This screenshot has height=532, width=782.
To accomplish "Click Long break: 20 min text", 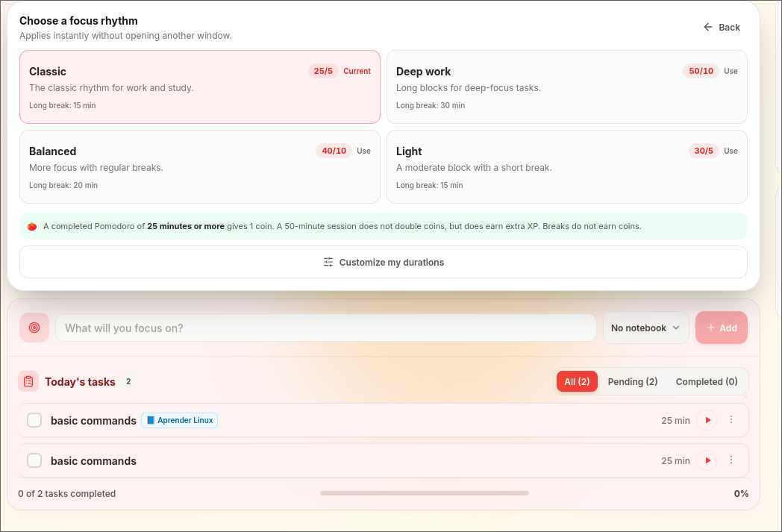I will point(63,185).
